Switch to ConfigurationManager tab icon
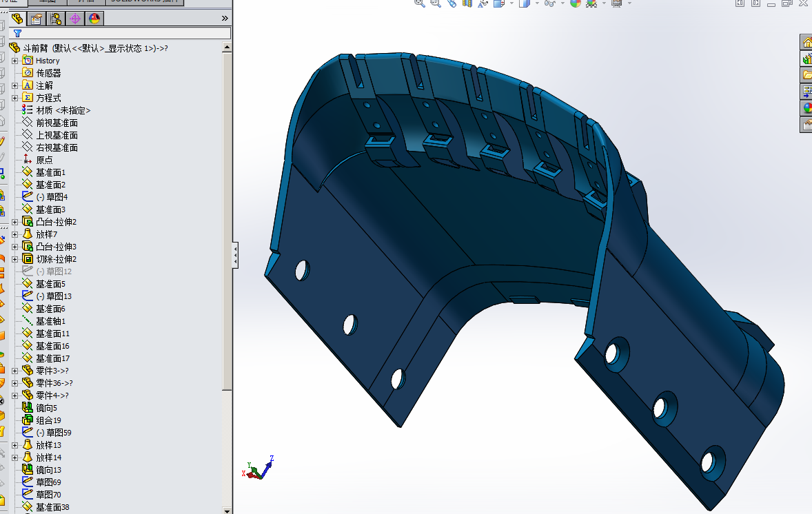This screenshot has width=812, height=514. click(56, 19)
